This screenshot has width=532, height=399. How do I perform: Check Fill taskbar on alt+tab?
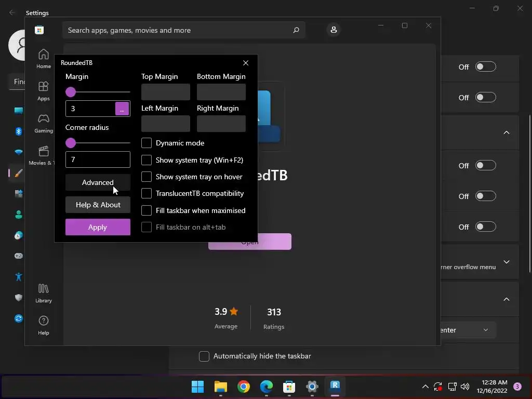[x=146, y=227]
